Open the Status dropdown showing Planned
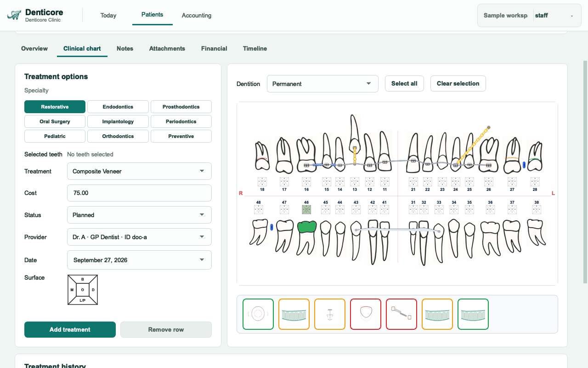The height and width of the screenshot is (368, 588). [x=139, y=215]
